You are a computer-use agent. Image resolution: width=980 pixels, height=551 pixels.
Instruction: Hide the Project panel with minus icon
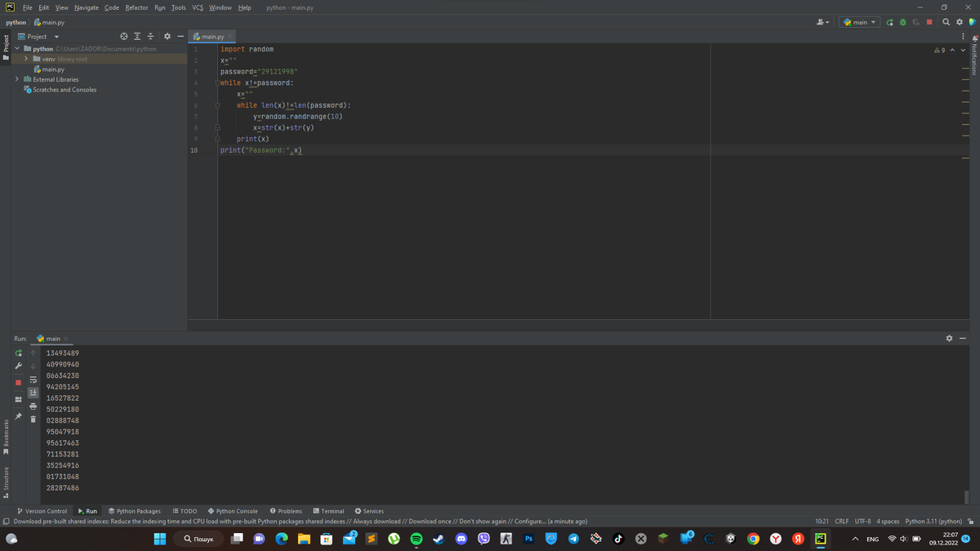click(180, 37)
